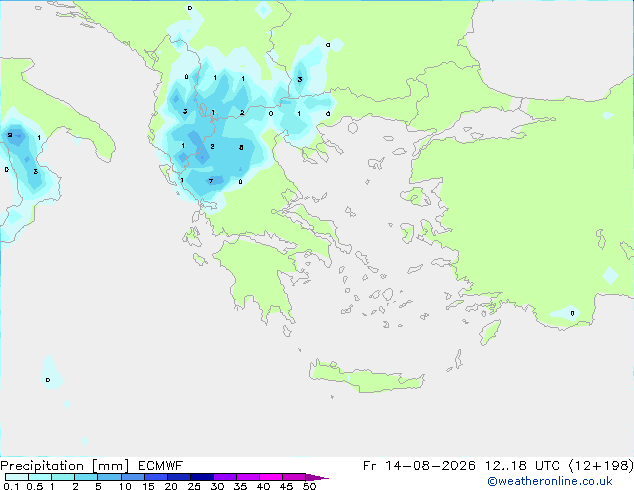Pick the 15–20 mm legend swatch
Screen dimensions: 634x490
tap(155, 477)
